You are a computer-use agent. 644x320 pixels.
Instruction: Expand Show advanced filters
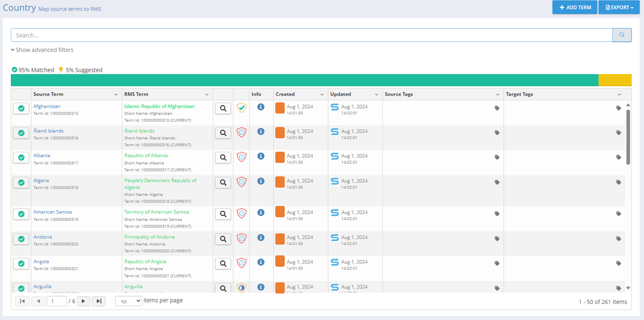42,50
